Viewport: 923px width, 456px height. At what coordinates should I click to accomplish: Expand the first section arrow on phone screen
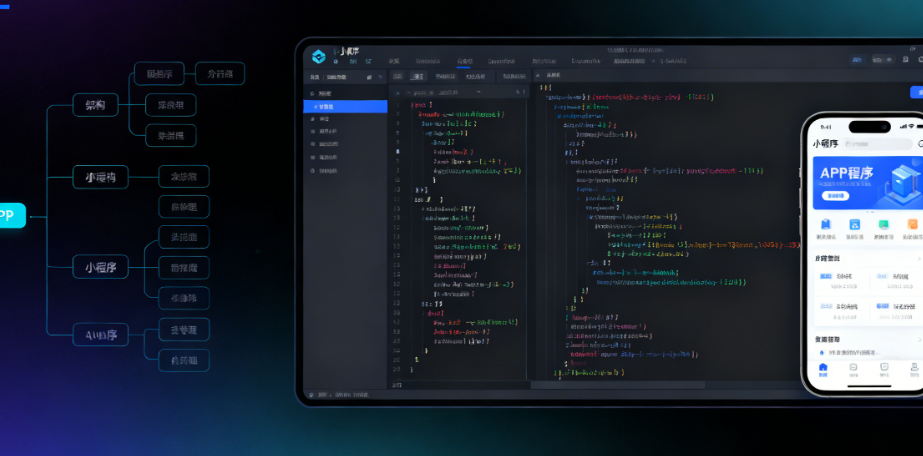(x=919, y=258)
